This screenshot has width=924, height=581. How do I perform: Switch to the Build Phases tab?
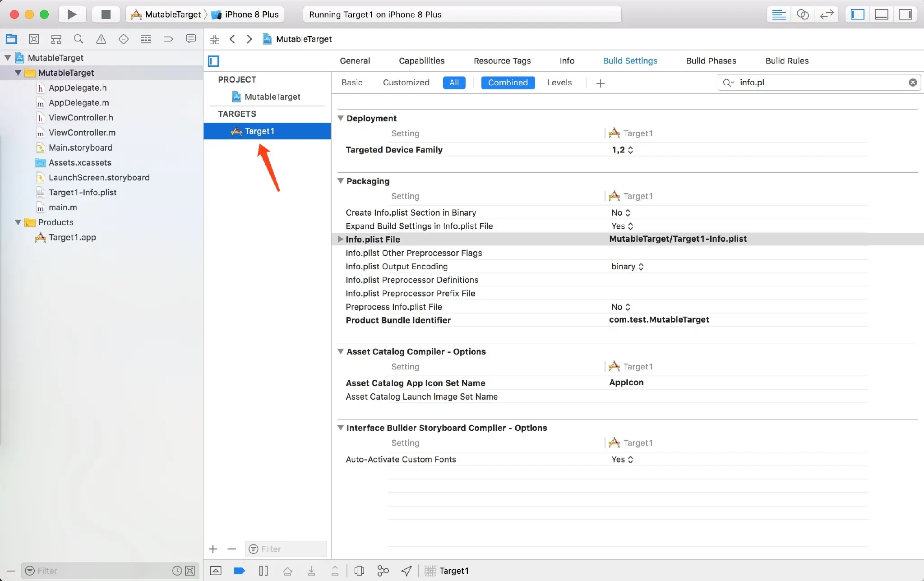pos(711,61)
